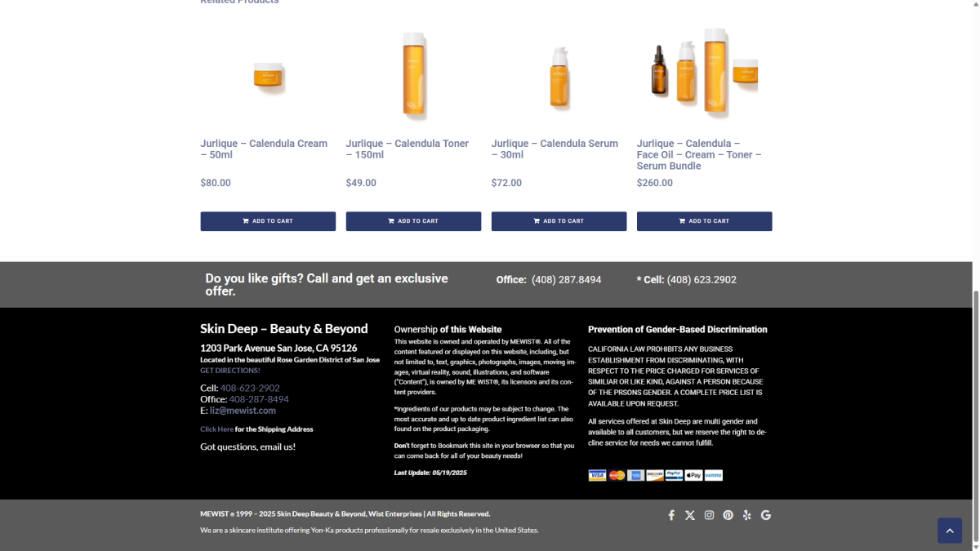Image resolution: width=980 pixels, height=551 pixels.
Task: Open the Face Oil – Cream – Toner – Serum Bundle title
Action: pyautogui.click(x=699, y=155)
